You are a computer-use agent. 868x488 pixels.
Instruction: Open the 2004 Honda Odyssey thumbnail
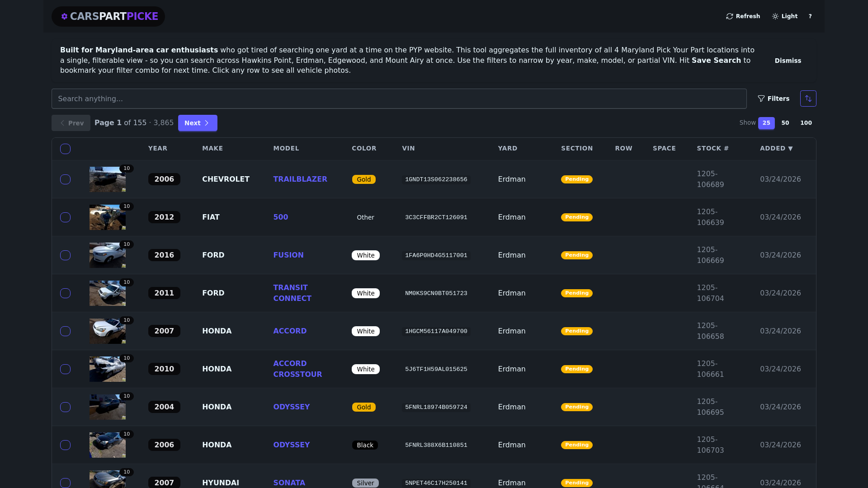pyautogui.click(x=108, y=407)
